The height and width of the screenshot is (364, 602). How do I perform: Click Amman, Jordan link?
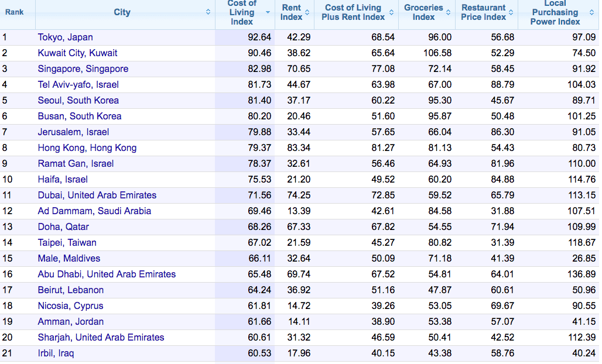coord(70,322)
